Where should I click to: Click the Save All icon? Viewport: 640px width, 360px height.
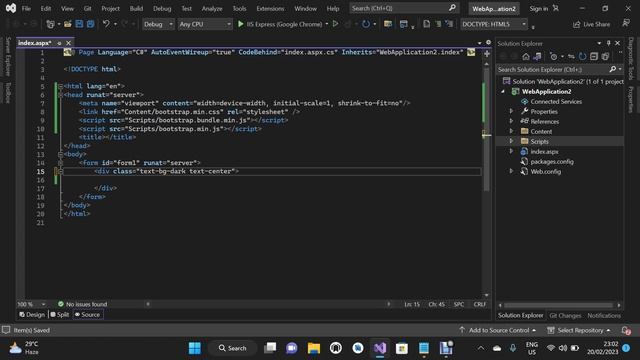coord(90,24)
